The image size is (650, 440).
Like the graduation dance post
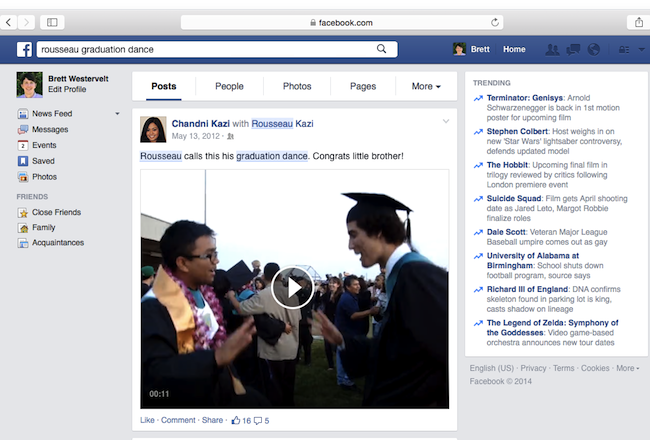pyautogui.click(x=147, y=420)
